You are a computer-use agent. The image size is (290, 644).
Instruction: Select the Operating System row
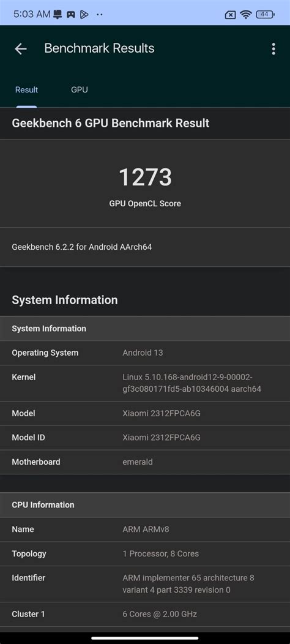point(145,353)
